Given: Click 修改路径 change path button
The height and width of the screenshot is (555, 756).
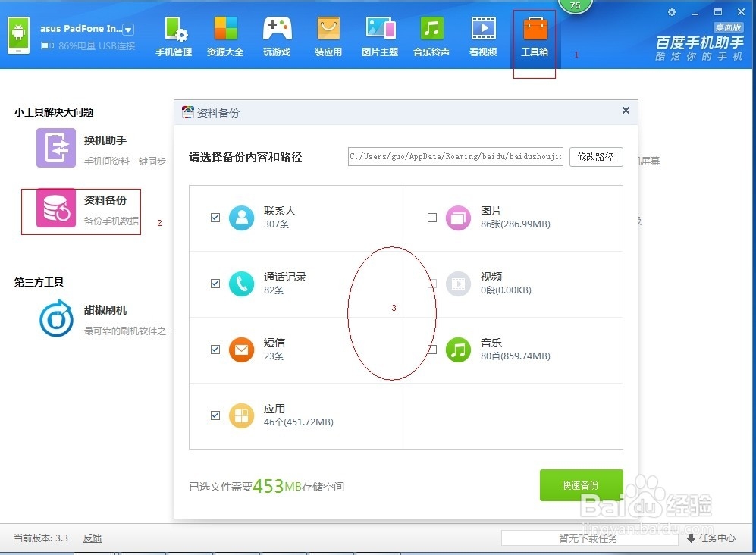Looking at the screenshot, I should [x=596, y=157].
